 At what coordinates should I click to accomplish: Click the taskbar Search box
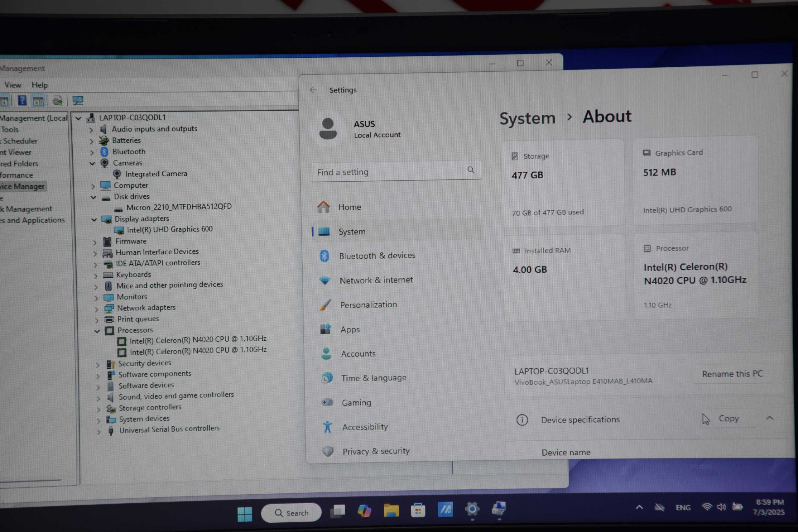(x=291, y=513)
